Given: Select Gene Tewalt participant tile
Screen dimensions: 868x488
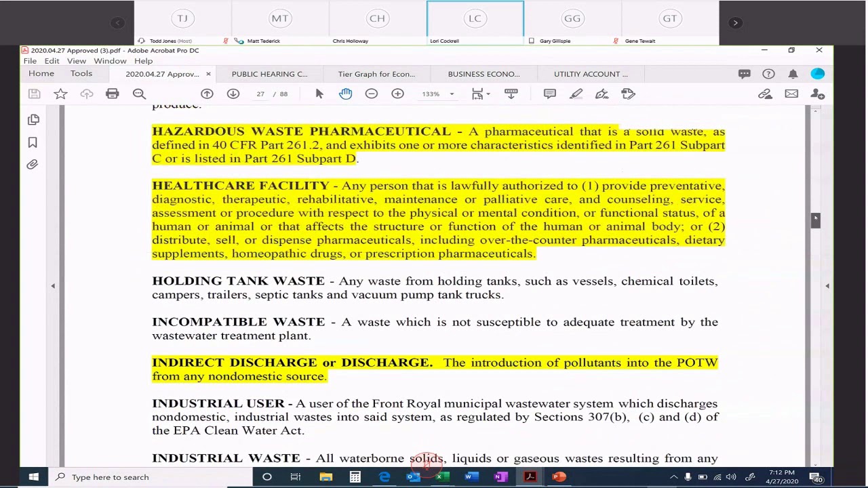Looking at the screenshot, I should coord(670,23).
